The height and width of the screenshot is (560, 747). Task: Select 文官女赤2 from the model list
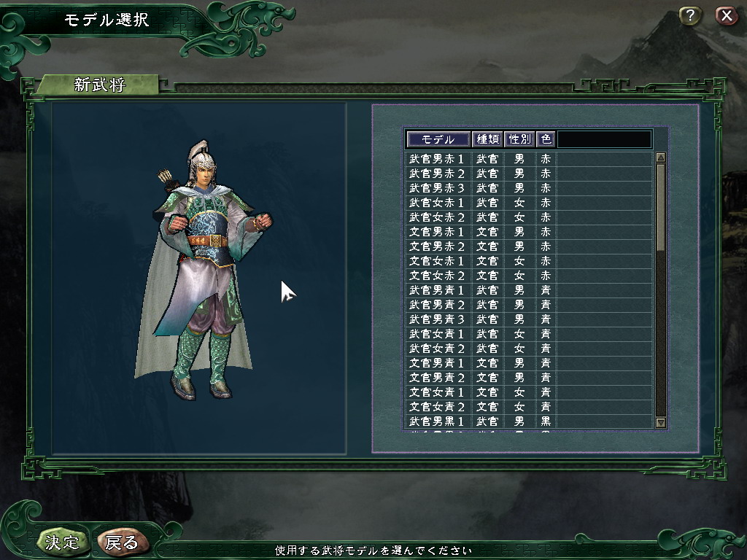click(529, 276)
